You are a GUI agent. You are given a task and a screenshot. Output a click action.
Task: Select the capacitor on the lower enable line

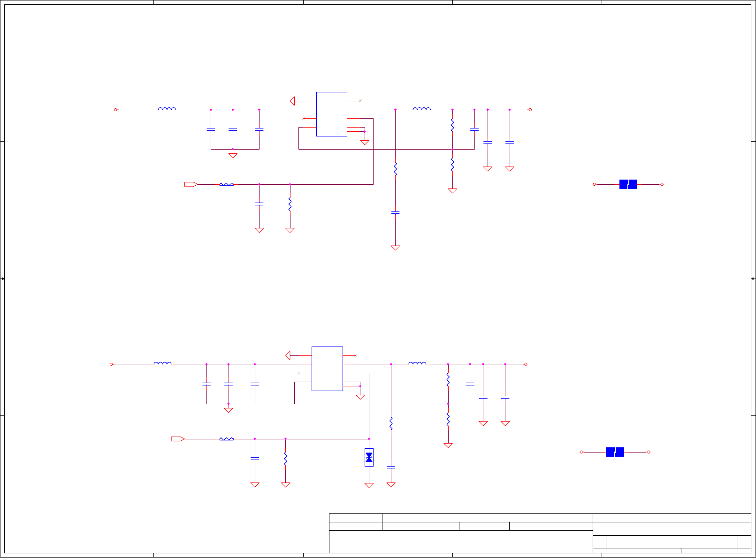pos(255,458)
